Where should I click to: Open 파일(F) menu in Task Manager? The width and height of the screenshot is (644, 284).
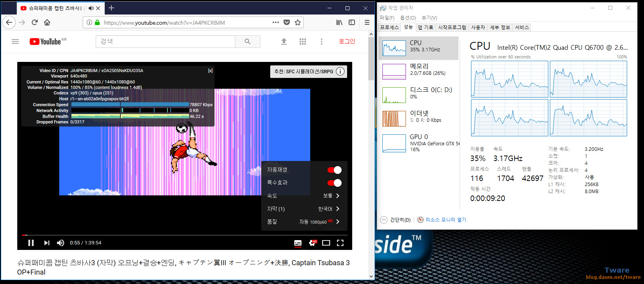[x=387, y=18]
